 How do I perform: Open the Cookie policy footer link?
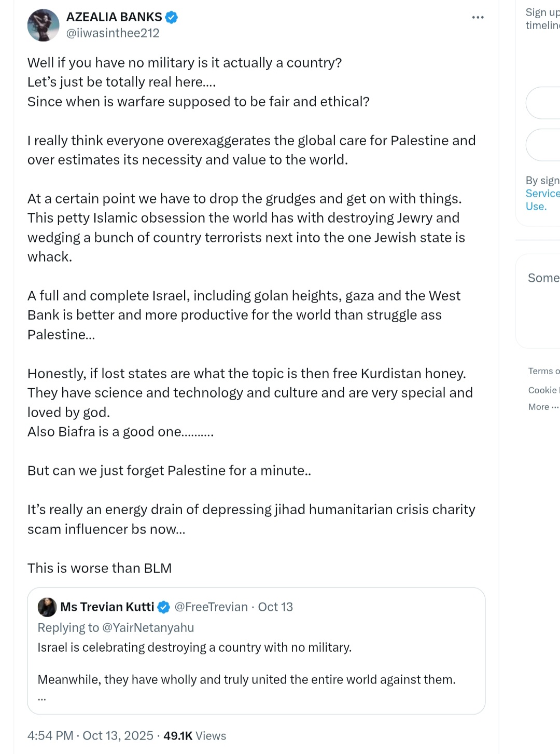pyautogui.click(x=544, y=390)
